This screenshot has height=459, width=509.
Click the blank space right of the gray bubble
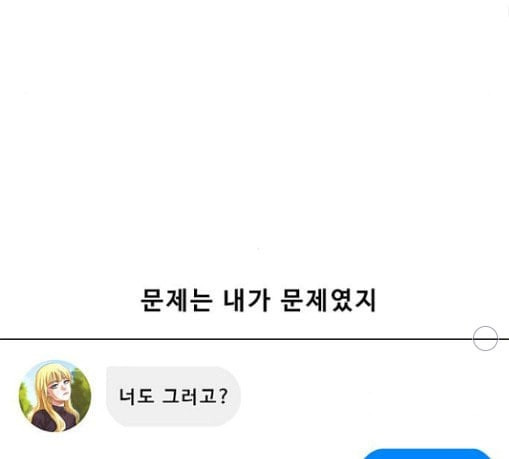[x=367, y=396]
